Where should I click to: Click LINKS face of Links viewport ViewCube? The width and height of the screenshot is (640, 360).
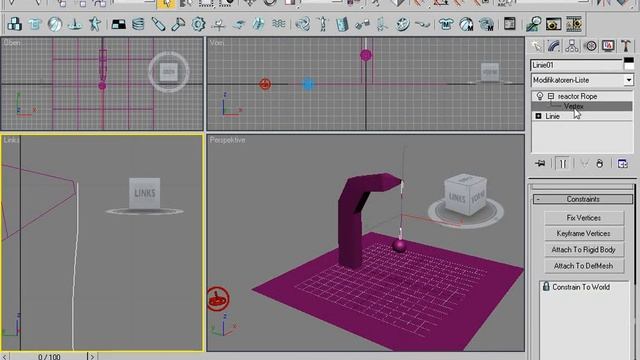pos(144,193)
